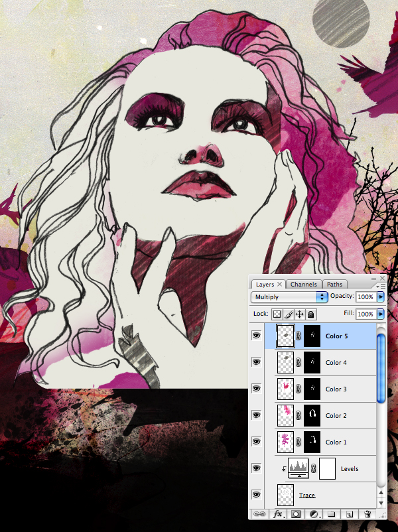Create a new layer icon
Screen dimensions: 398x532
tap(349, 514)
